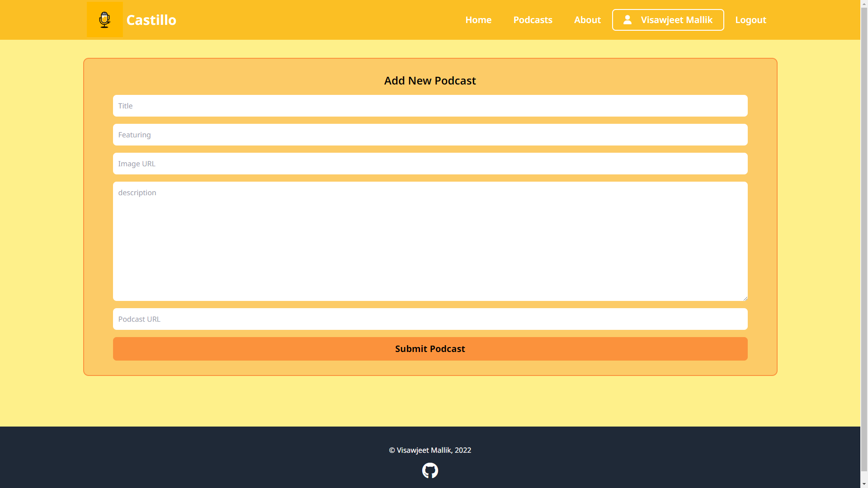Image resolution: width=868 pixels, height=488 pixels.
Task: Click the Castillo brand logo
Action: (x=151, y=20)
